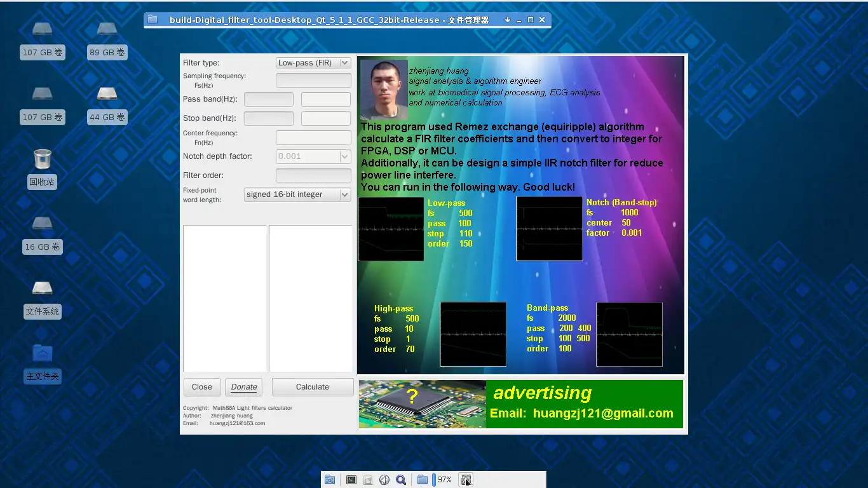The height and width of the screenshot is (488, 868).
Task: Click the huangzj121@gmail.com email text in the banner
Action: click(603, 414)
